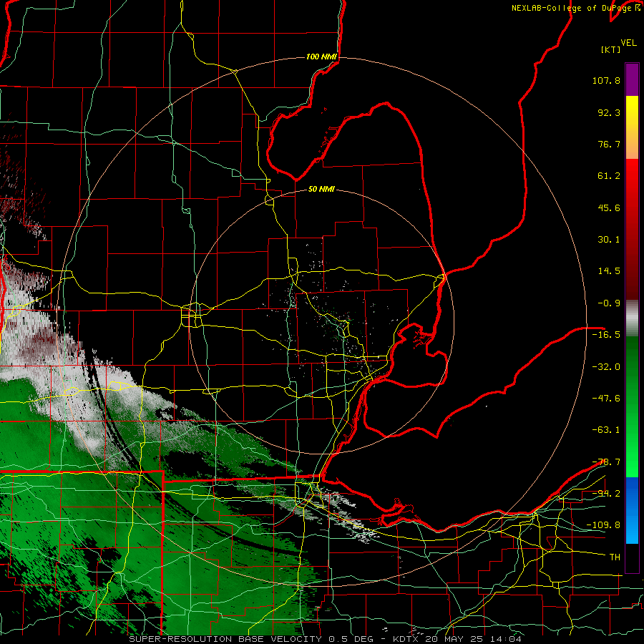This screenshot has width=644, height=644.
Task: Click the 50 NMI range ring label
Action: click(x=321, y=189)
